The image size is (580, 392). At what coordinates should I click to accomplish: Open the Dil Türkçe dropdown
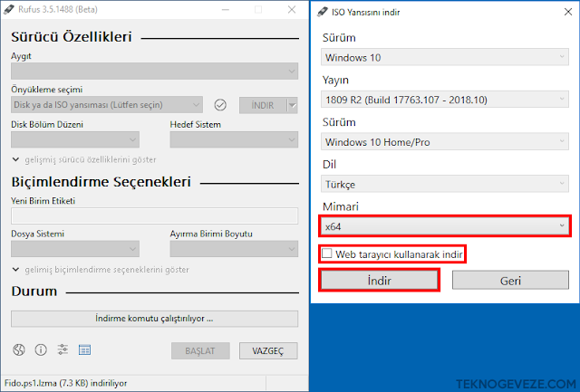445,184
